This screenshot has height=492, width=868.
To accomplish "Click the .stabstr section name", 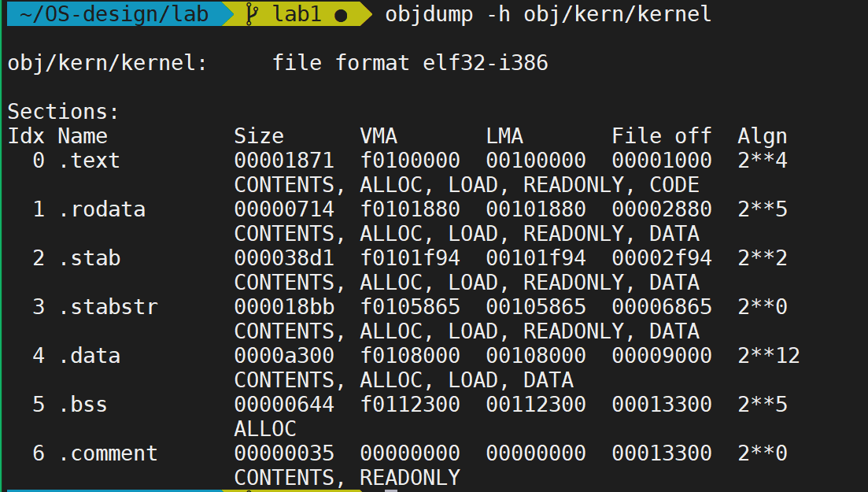I will point(108,306).
